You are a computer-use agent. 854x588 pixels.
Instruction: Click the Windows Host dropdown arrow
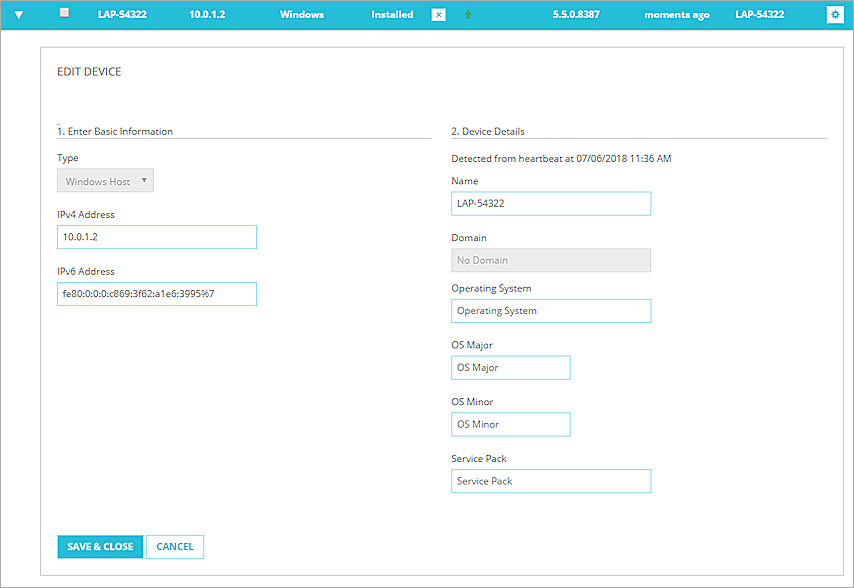(x=143, y=181)
